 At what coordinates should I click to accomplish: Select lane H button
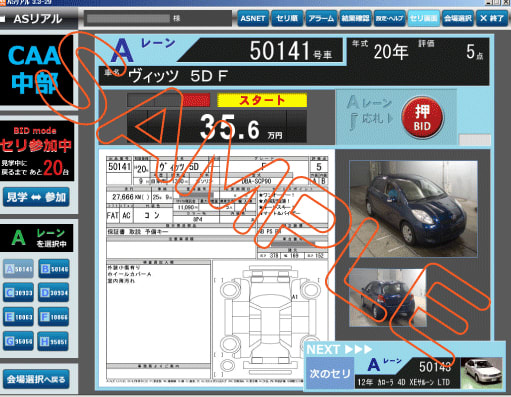coord(54,341)
